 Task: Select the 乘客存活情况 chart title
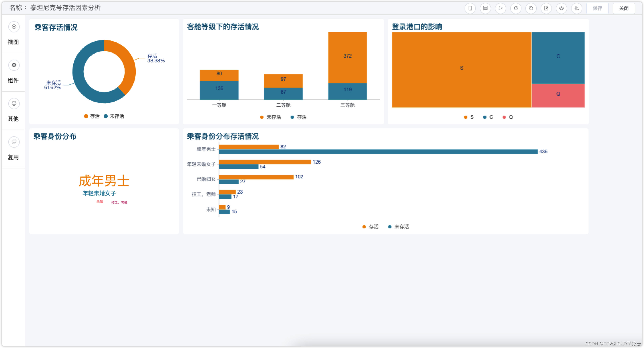pos(56,27)
